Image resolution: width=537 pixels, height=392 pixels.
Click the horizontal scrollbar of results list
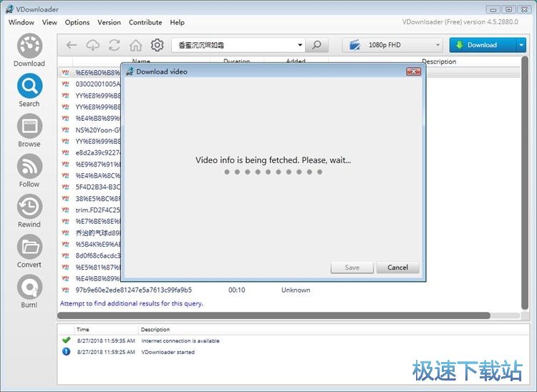(x=274, y=315)
